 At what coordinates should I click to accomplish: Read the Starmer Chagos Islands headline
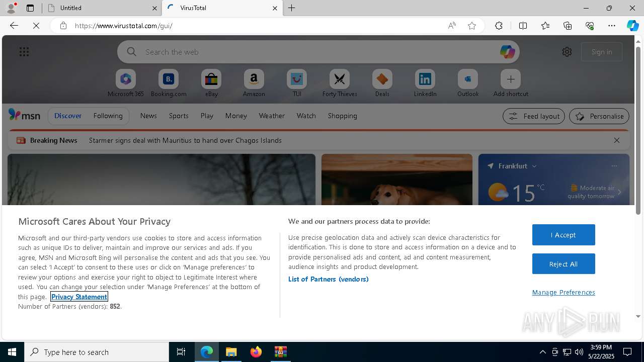(185, 140)
